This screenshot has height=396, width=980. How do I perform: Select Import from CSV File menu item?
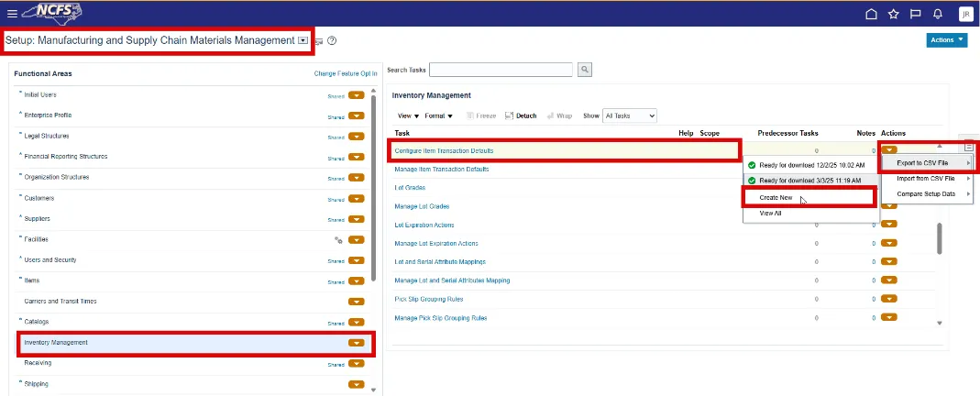[x=928, y=179]
